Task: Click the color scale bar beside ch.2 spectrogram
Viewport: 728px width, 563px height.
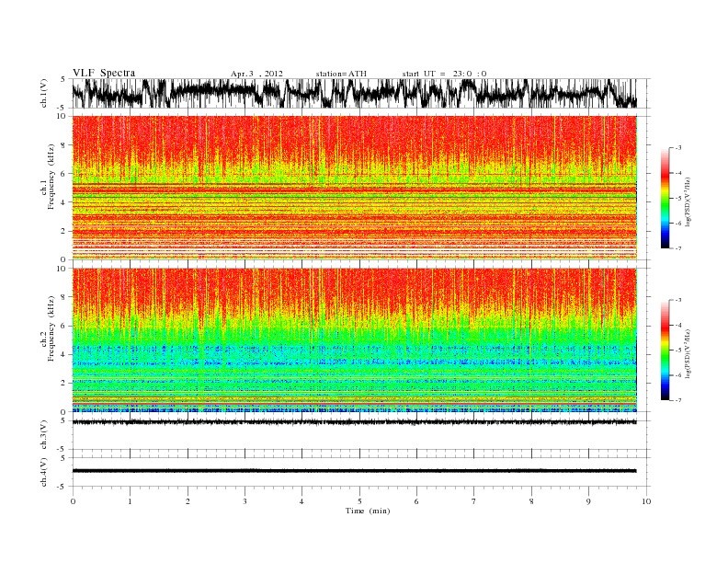Action: click(665, 350)
